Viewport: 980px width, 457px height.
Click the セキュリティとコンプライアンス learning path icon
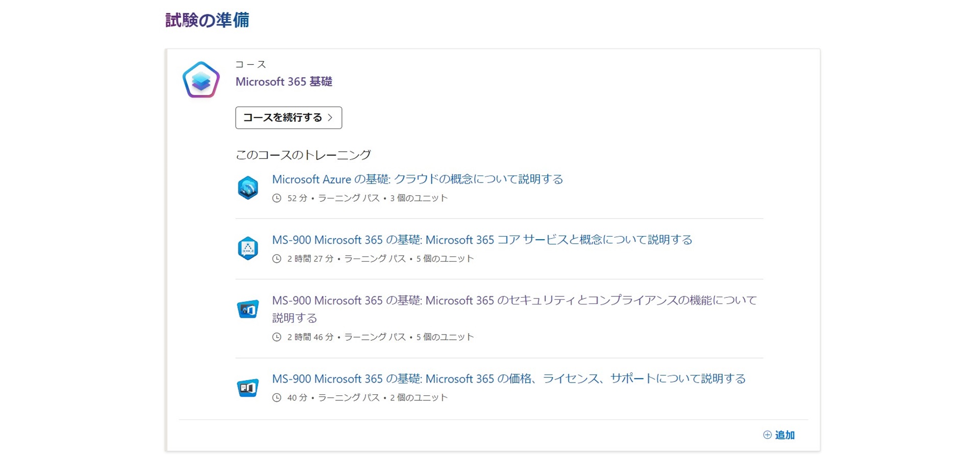248,309
